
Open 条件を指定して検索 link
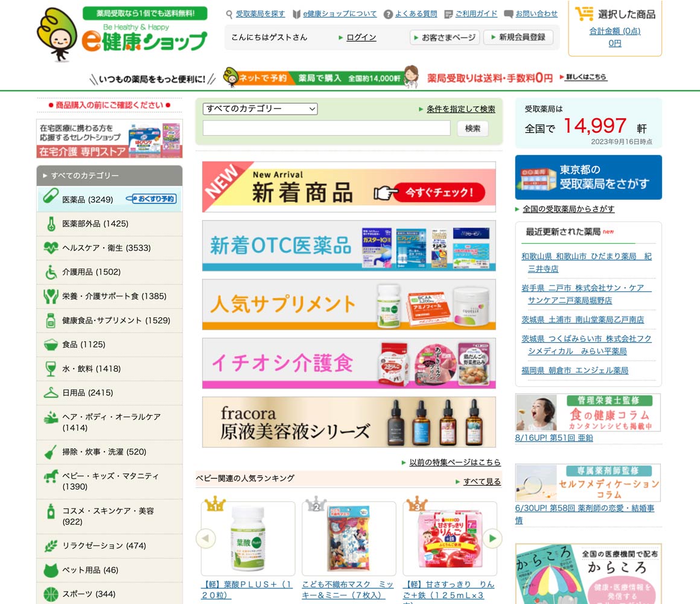click(460, 109)
